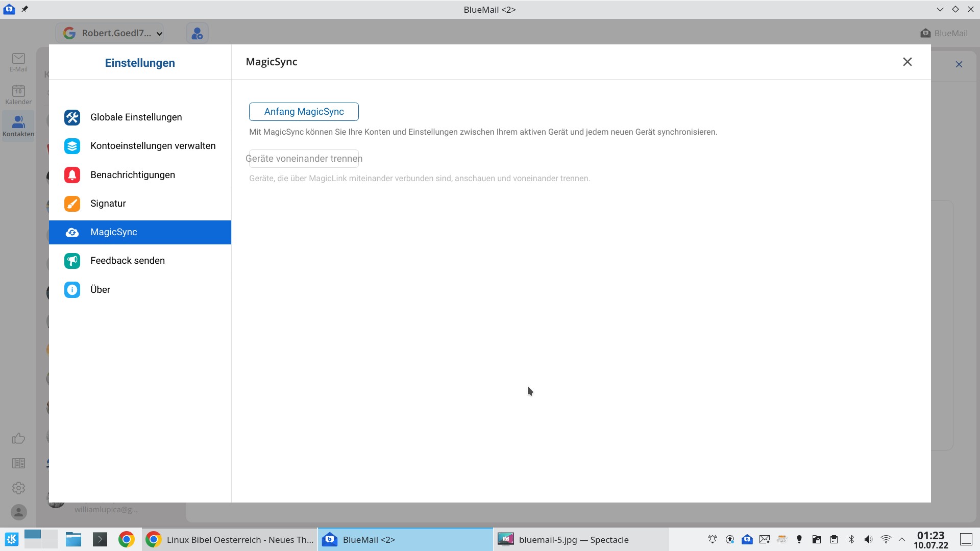Select Benachrichtigungen settings entry

[140, 175]
